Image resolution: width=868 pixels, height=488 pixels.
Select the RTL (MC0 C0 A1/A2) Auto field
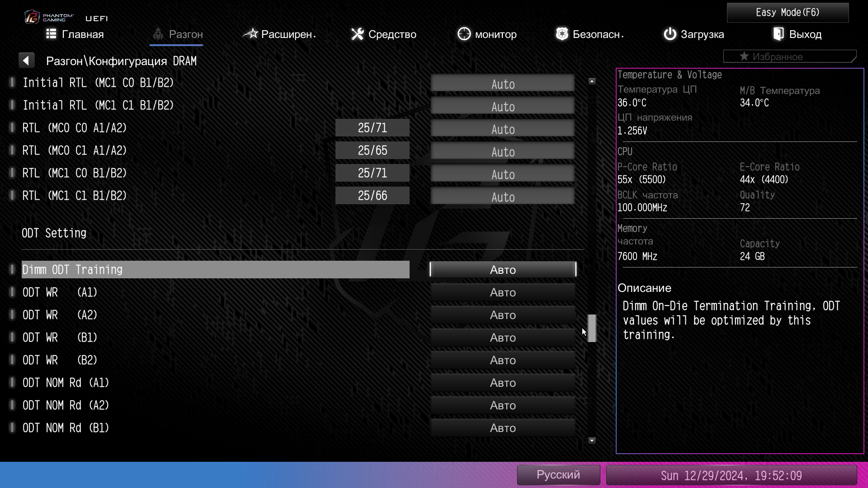(503, 129)
